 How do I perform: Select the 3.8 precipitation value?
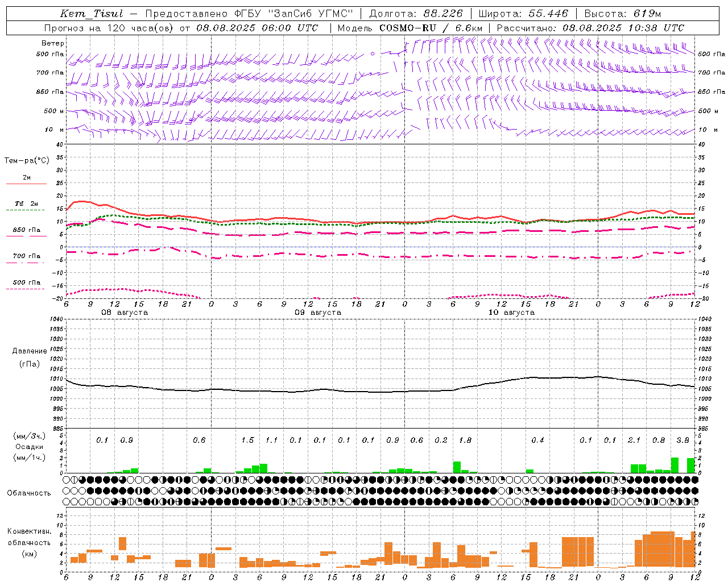tap(682, 440)
